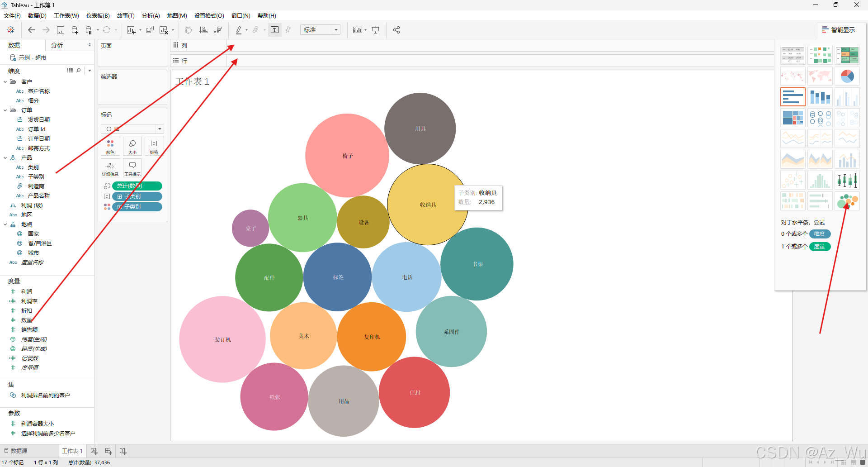The image size is (868, 467).
Task: Search fields using dimensions magnifier icon
Action: point(79,71)
